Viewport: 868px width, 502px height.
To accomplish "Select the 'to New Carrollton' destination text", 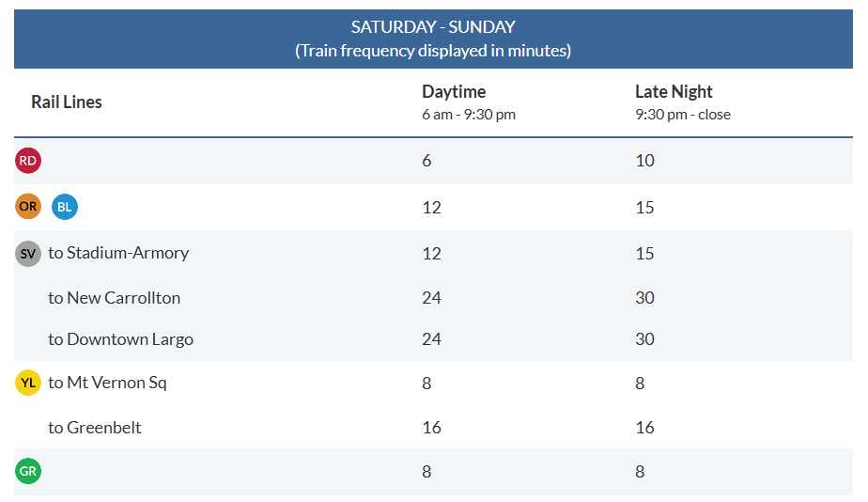I will (x=115, y=298).
